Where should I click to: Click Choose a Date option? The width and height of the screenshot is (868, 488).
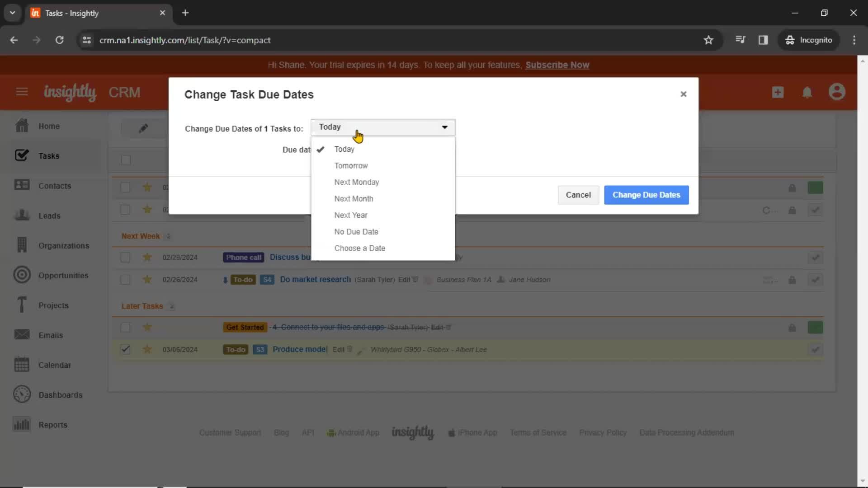[x=359, y=248]
